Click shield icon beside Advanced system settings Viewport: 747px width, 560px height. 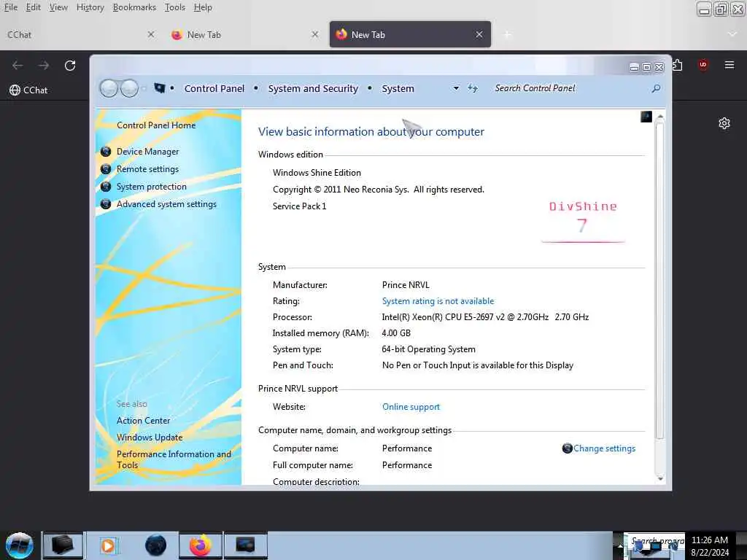pyautogui.click(x=106, y=204)
